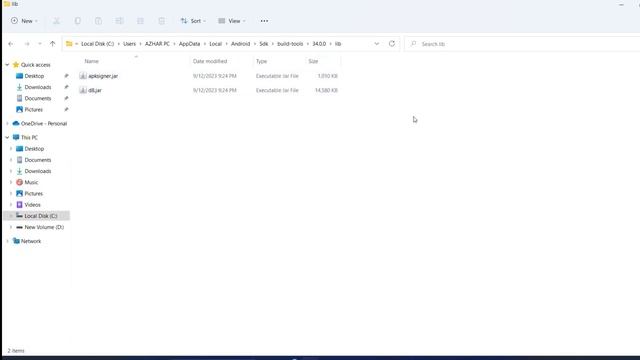Go back with the back arrow
The width and height of the screenshot is (640, 360).
pyautogui.click(x=11, y=44)
